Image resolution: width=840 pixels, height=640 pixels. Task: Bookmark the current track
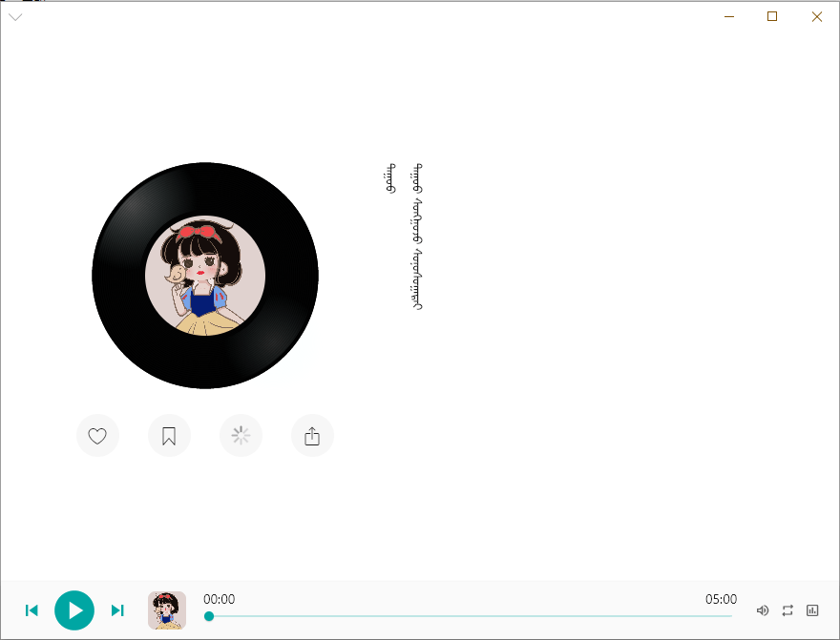point(169,436)
